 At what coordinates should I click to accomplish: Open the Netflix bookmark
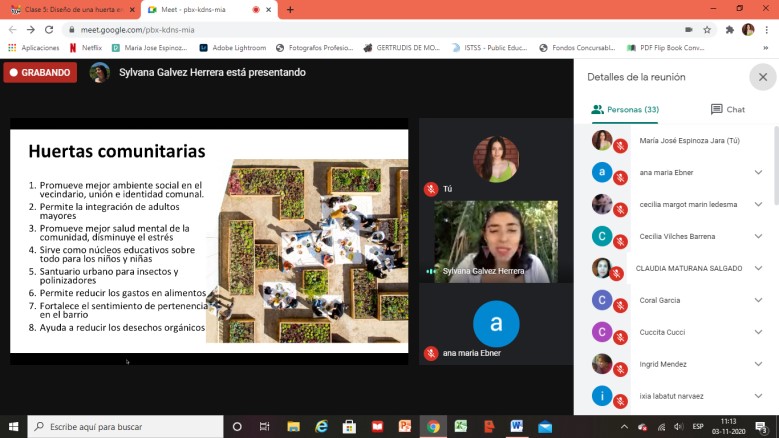[85, 47]
